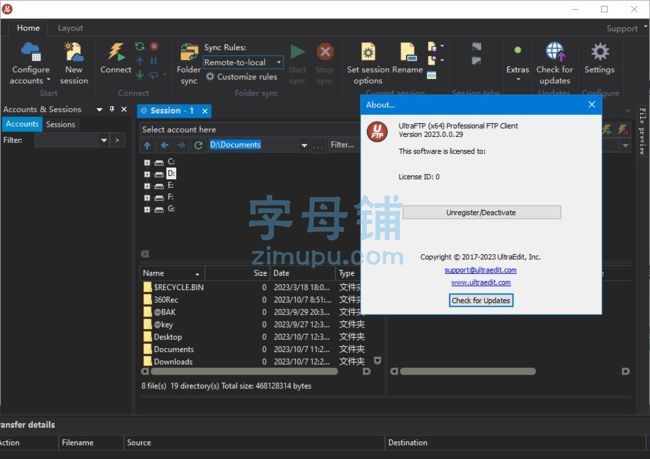This screenshot has height=459, width=650.
Task: Click the browse ... button
Action: [x=318, y=146]
